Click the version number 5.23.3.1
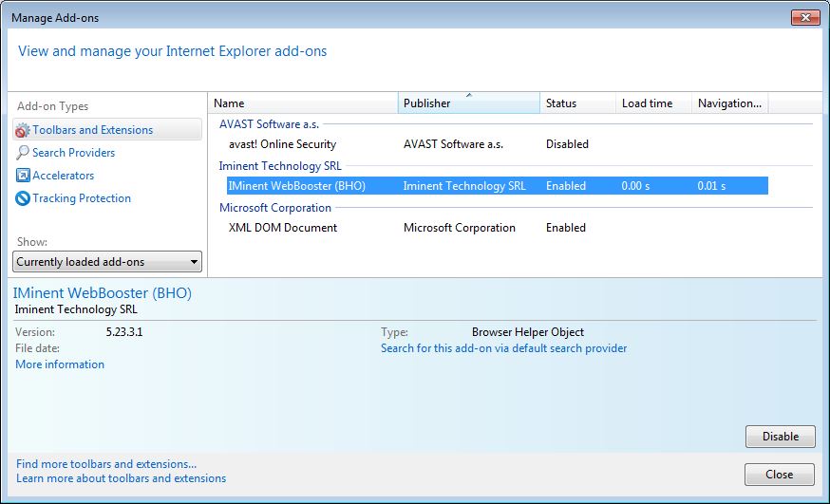This screenshot has height=504, width=830. (123, 332)
